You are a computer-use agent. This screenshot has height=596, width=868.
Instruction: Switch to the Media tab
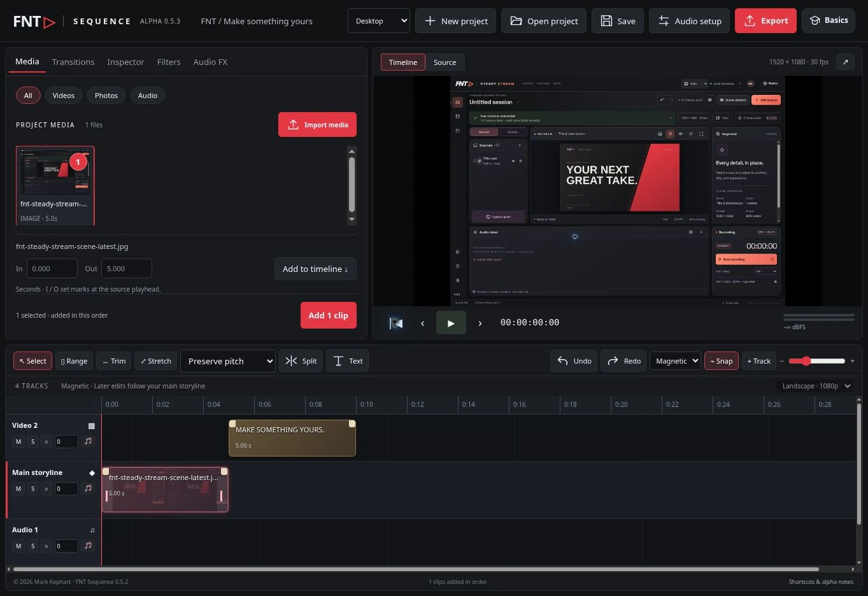[x=27, y=61]
